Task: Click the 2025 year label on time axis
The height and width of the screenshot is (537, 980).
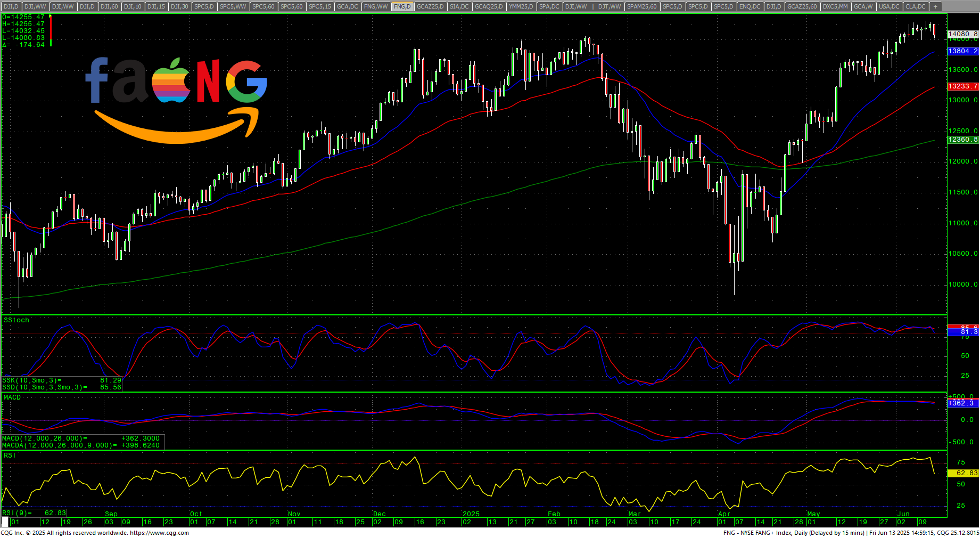Action: pyautogui.click(x=471, y=514)
